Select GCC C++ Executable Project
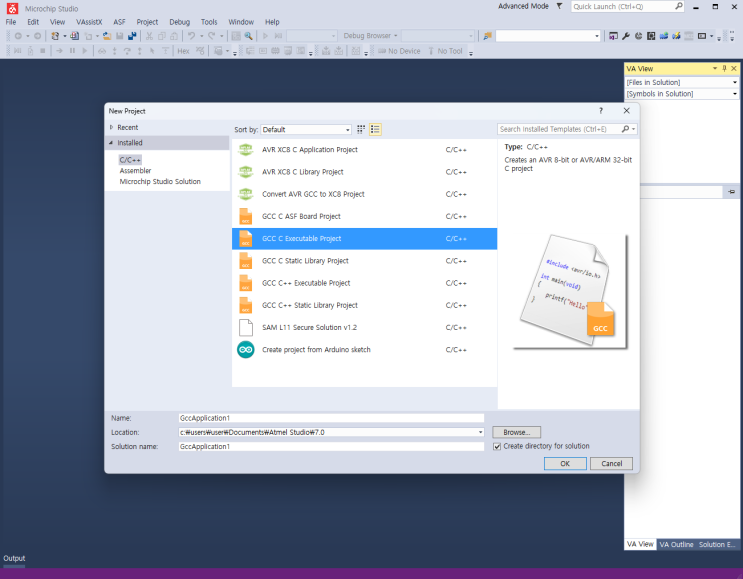 point(364,283)
